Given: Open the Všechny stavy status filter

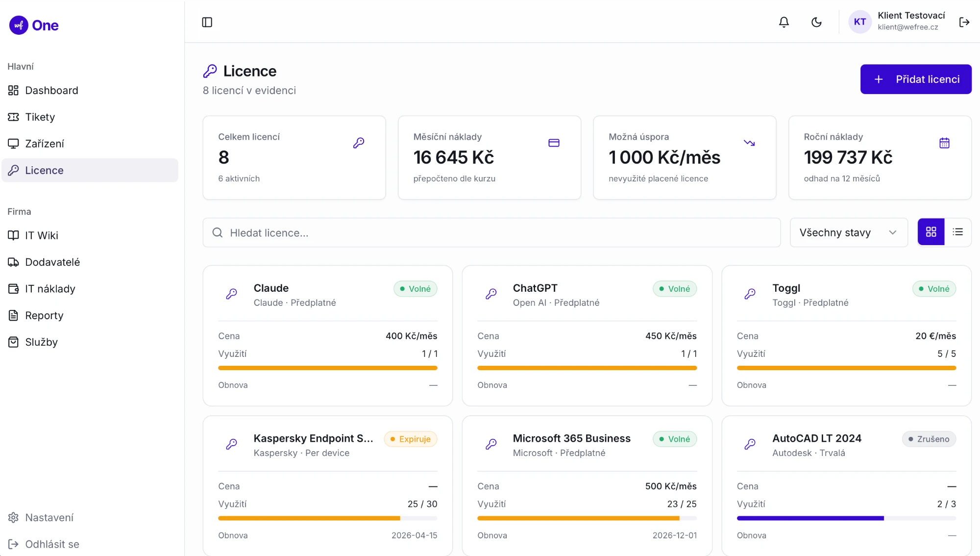Looking at the screenshot, I should 849,232.
